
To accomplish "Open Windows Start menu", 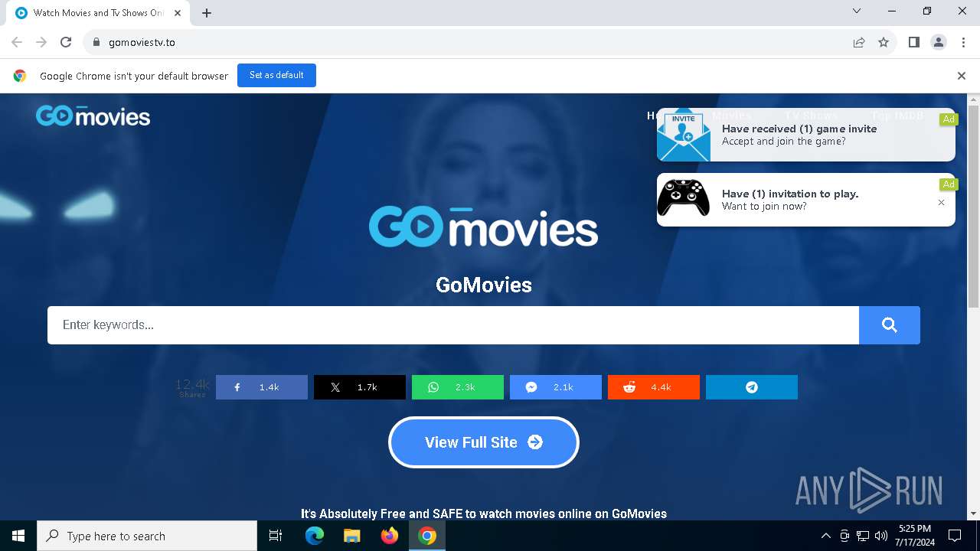I will [18, 536].
